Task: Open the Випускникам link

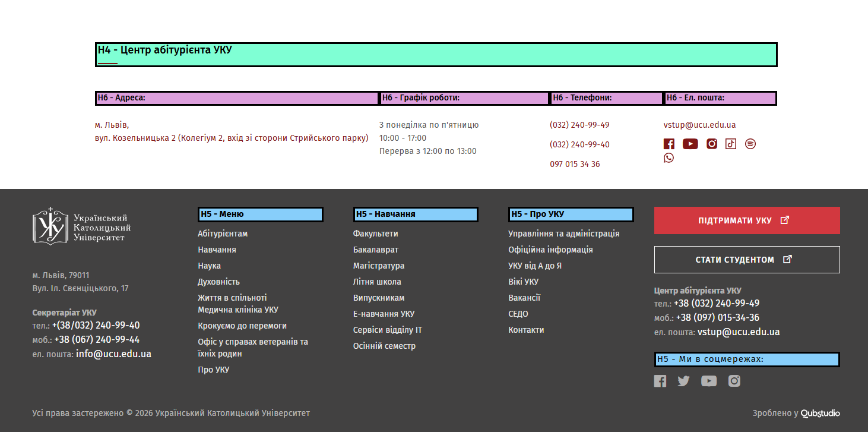Action: 379,298
